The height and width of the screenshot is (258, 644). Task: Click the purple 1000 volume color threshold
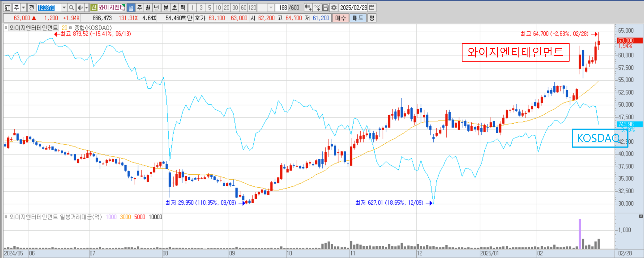click(x=111, y=217)
